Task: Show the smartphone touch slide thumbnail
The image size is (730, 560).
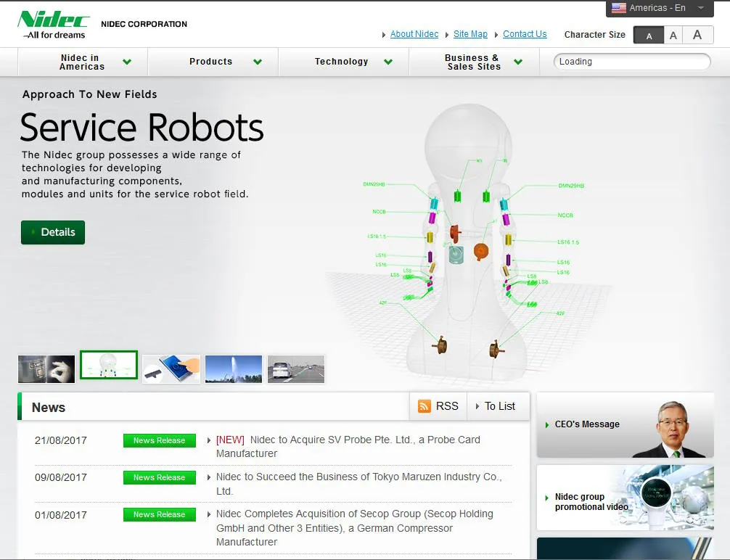Action: (171, 369)
